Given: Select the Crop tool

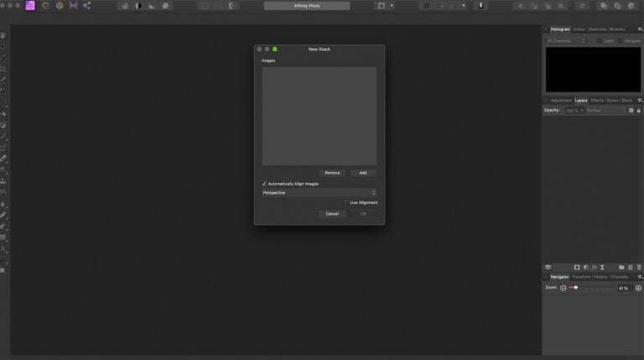Looking at the screenshot, I should (x=3, y=69).
